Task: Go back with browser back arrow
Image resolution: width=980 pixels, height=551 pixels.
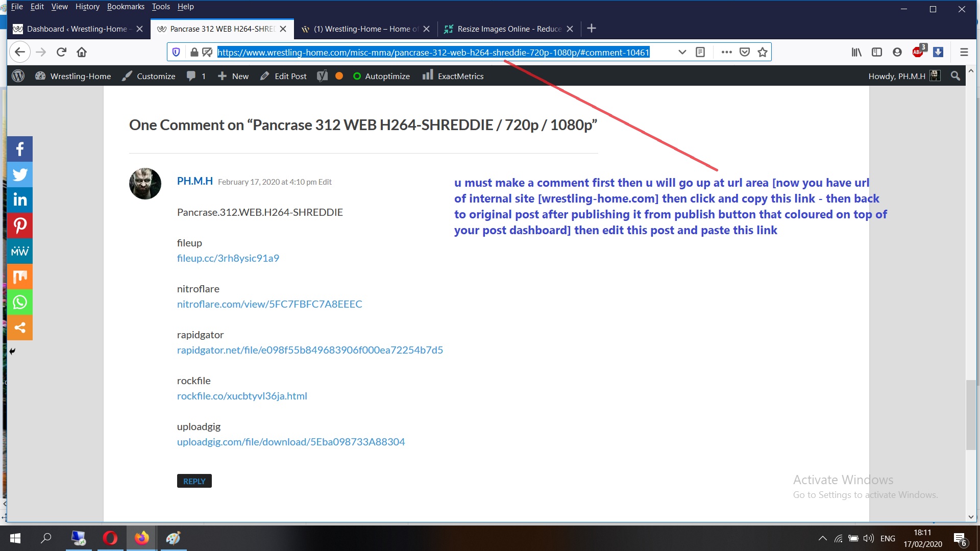Action: [x=19, y=52]
